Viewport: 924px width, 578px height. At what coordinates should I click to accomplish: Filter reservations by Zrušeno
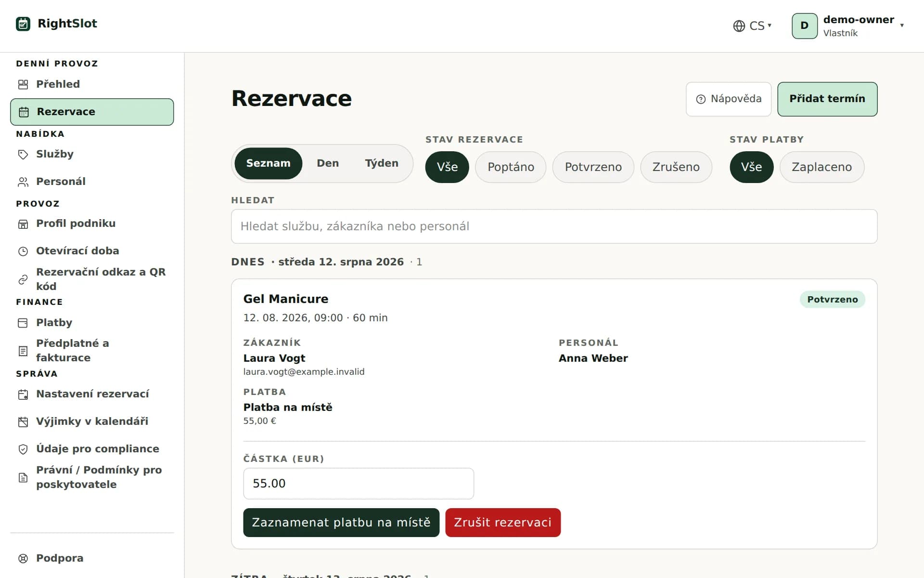click(676, 167)
